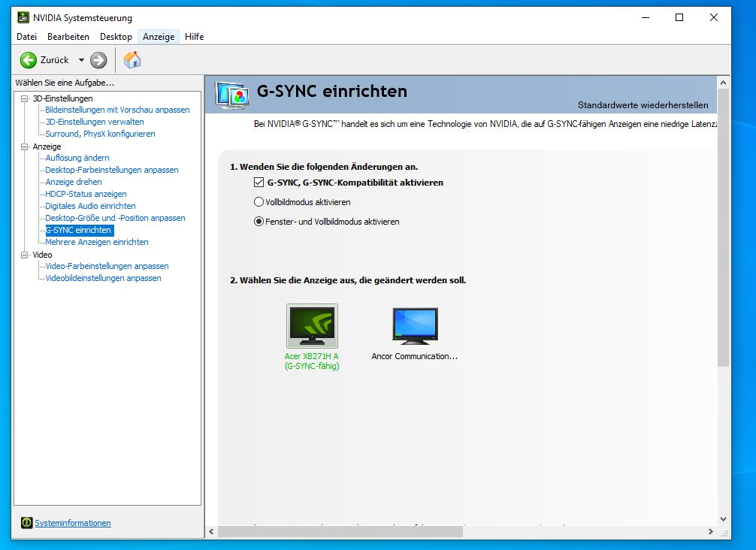Select the Acer XB271H A monitor icon
Screen dimensions: 756x550
pyautogui.click(x=312, y=326)
